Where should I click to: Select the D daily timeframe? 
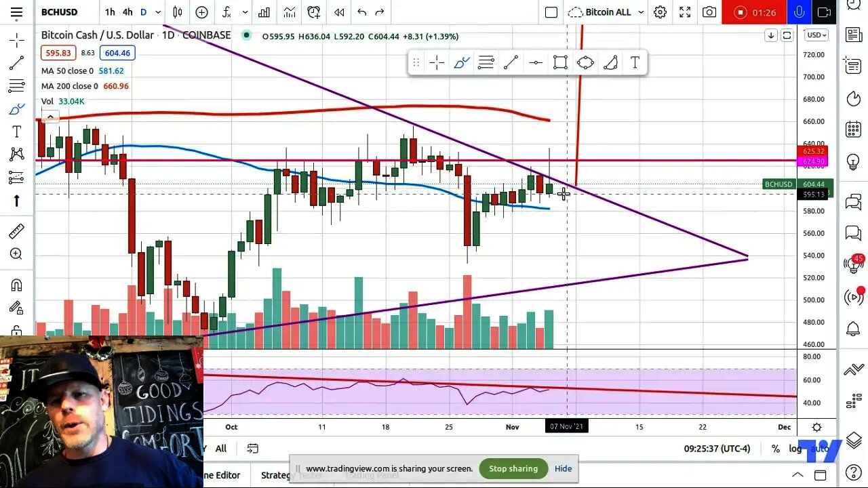144,12
